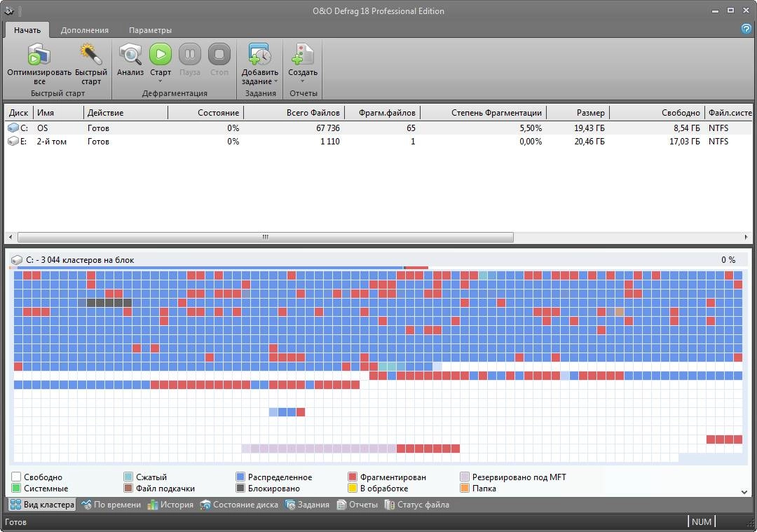This screenshot has width=757, height=532.
Task: Click the NUM indicator in status bar
Action: 701,522
